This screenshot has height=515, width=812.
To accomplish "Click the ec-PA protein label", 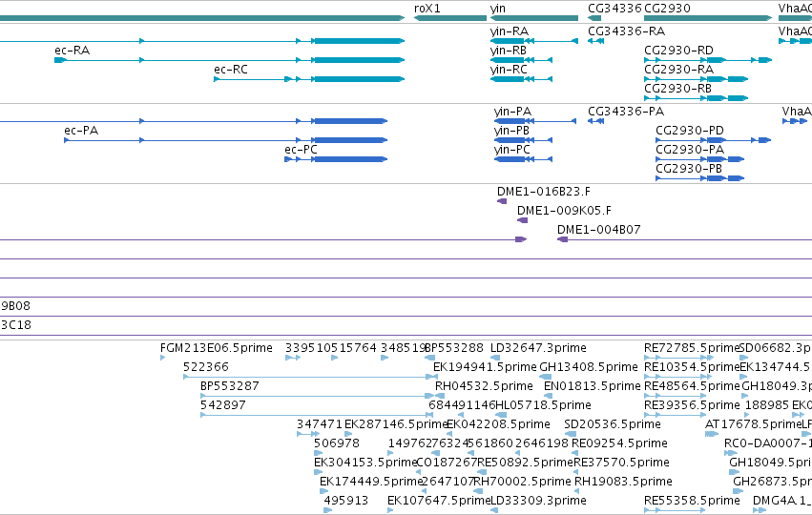I will (81, 131).
